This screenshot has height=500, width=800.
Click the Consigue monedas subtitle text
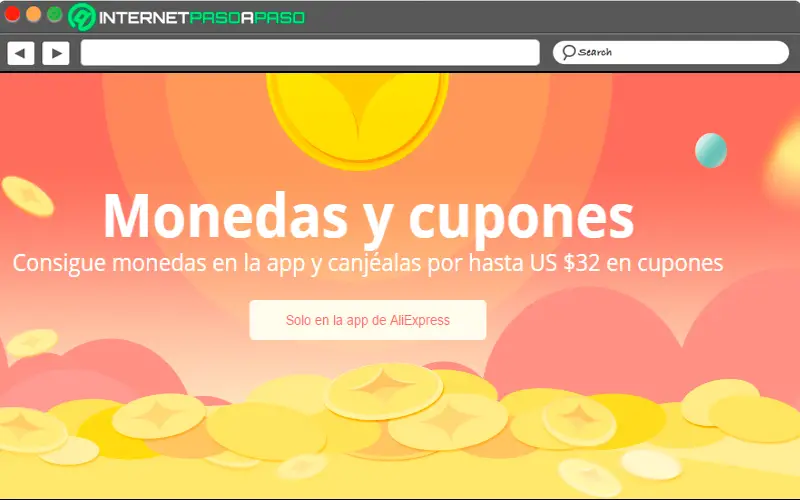367,263
